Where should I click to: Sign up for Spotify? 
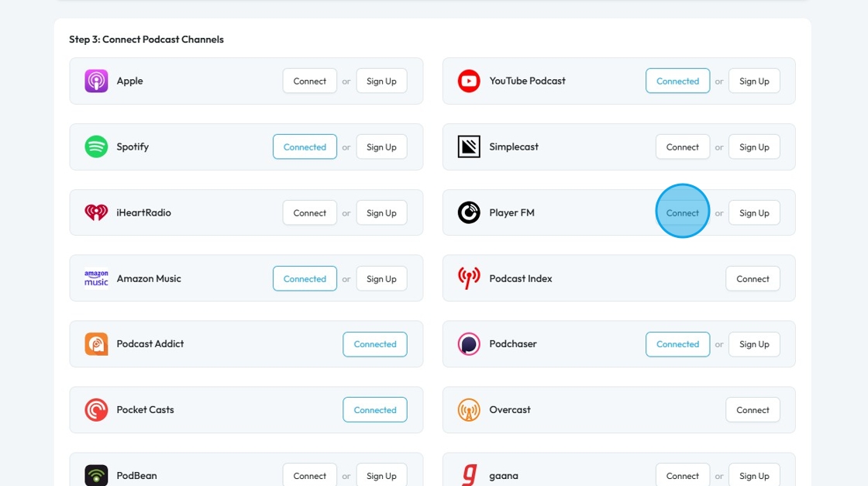click(x=381, y=146)
